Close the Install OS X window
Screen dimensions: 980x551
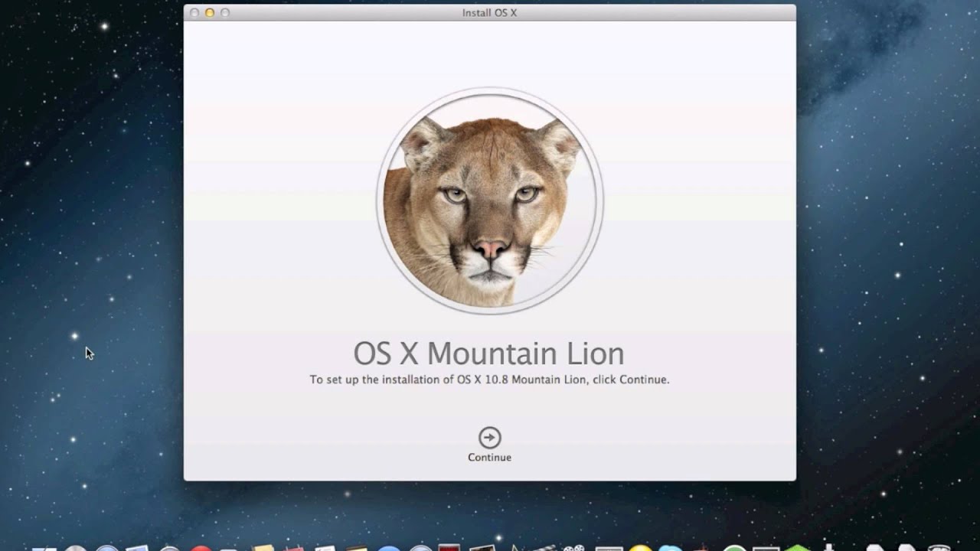click(x=194, y=13)
